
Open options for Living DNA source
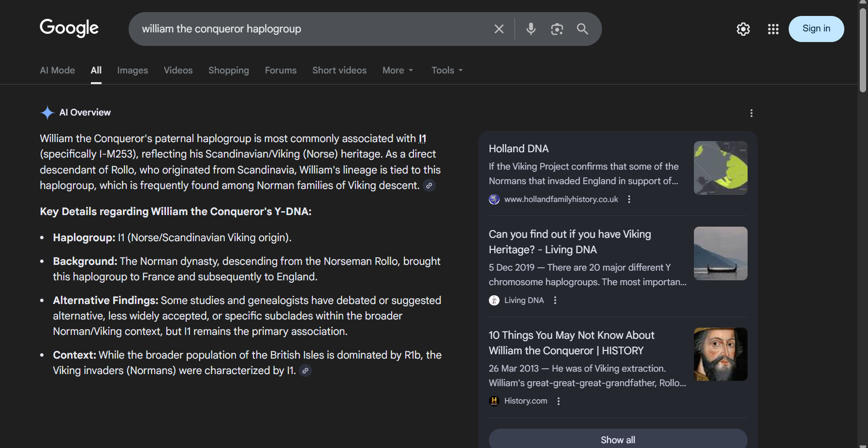[x=555, y=300]
